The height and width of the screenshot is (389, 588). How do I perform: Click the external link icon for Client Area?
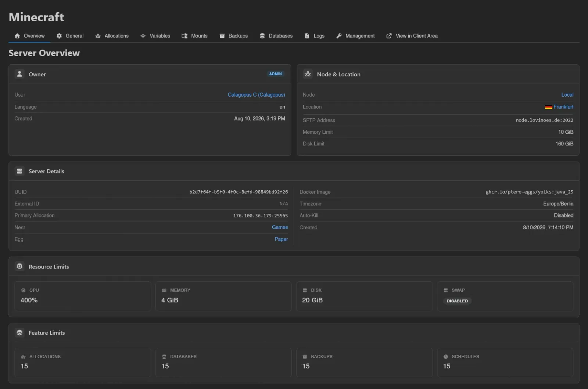click(x=389, y=36)
